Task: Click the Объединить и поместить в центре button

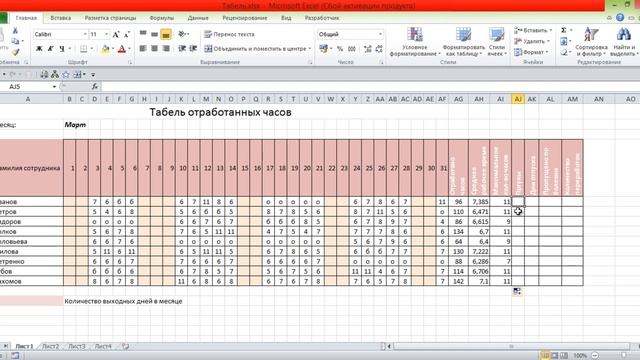Action: (256, 49)
